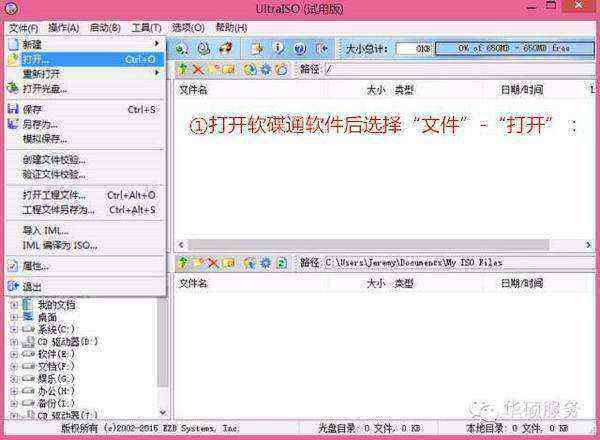Open the 选项(O) menu
Screen dimensions: 600x440
(x=188, y=28)
